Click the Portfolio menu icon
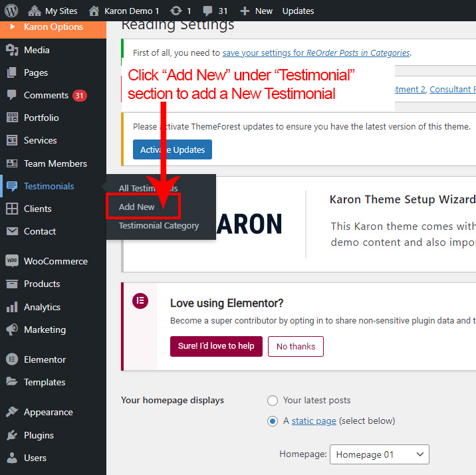The image size is (476, 475). click(12, 118)
